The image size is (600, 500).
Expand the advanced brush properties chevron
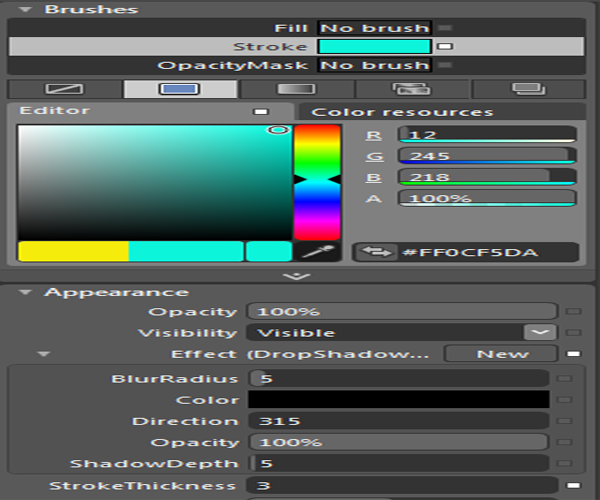tap(297, 276)
